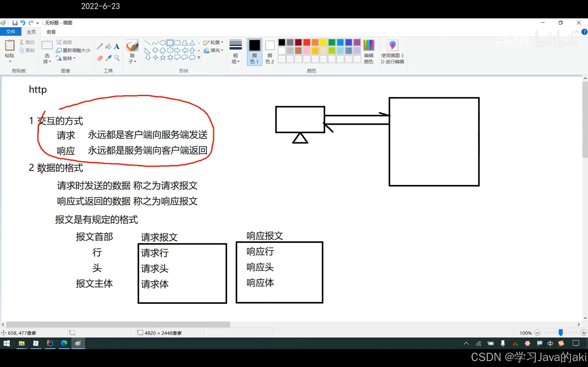Screen dimensions: 588x367
Task: Choose the Rectangle shape
Action: [170, 43]
